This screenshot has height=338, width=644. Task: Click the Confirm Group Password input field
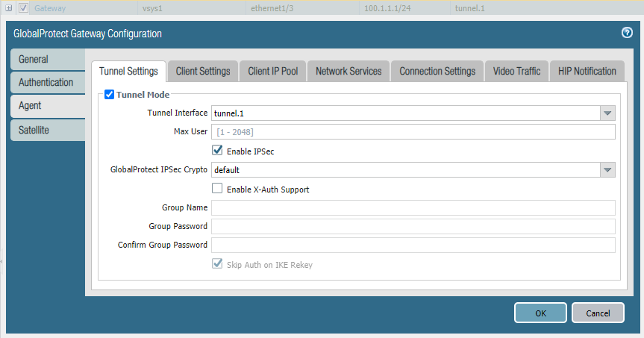click(x=413, y=245)
